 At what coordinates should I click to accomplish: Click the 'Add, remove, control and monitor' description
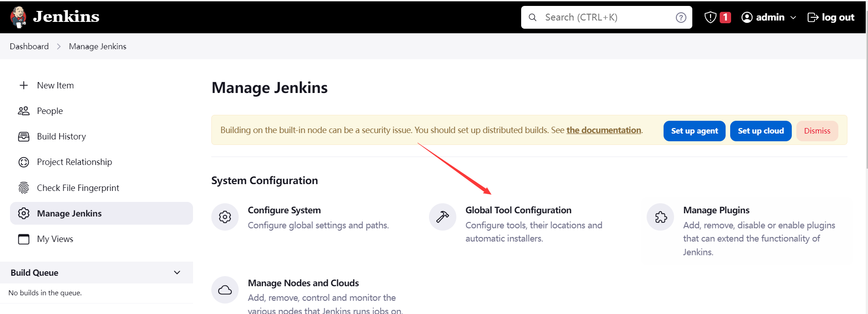326,304
